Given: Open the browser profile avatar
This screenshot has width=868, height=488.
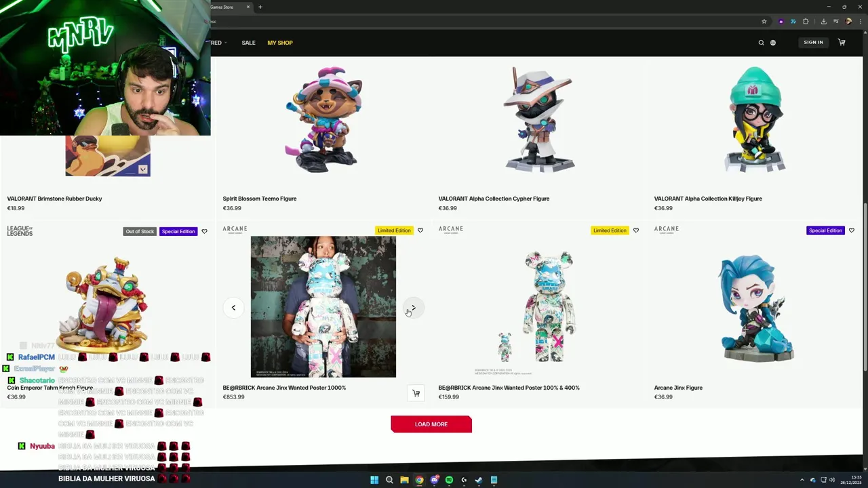Looking at the screenshot, I should pyautogui.click(x=848, y=21).
